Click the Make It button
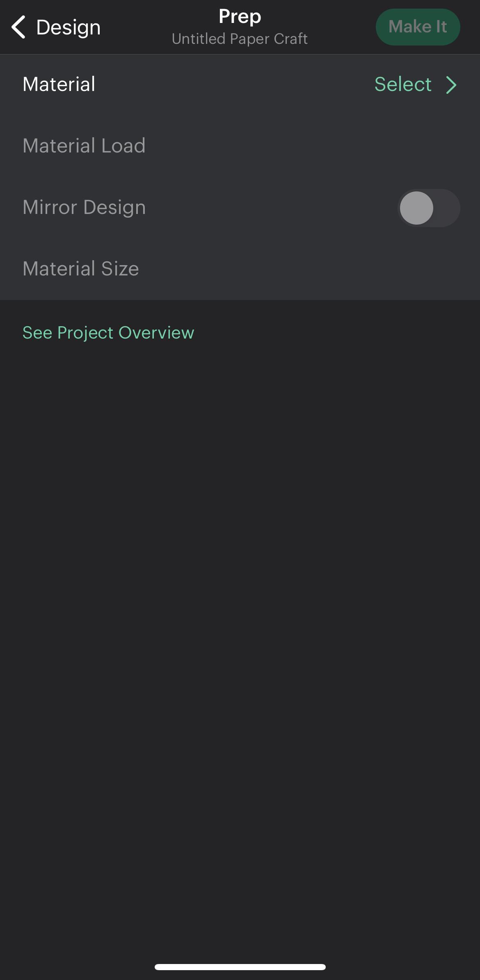Image resolution: width=480 pixels, height=980 pixels. 418,27
